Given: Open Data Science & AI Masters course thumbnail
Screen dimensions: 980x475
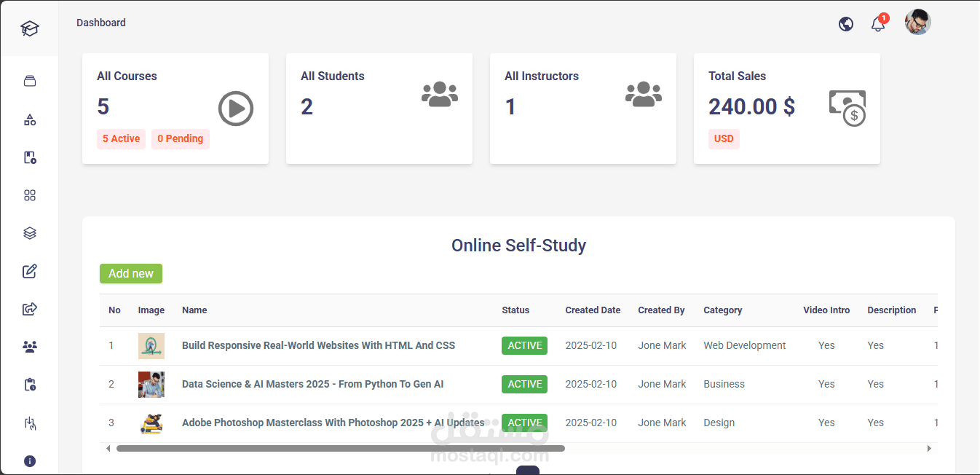Looking at the screenshot, I should point(151,384).
